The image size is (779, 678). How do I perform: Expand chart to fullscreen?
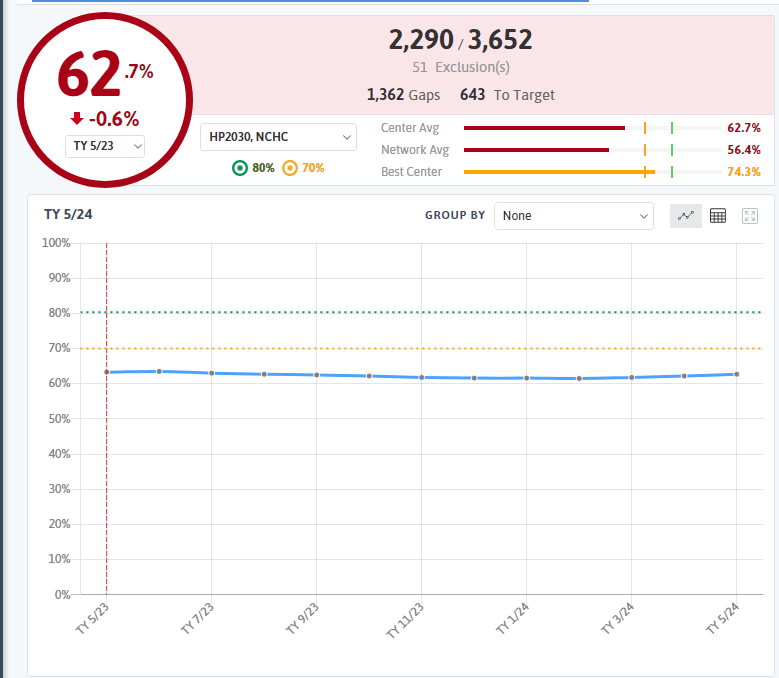750,216
